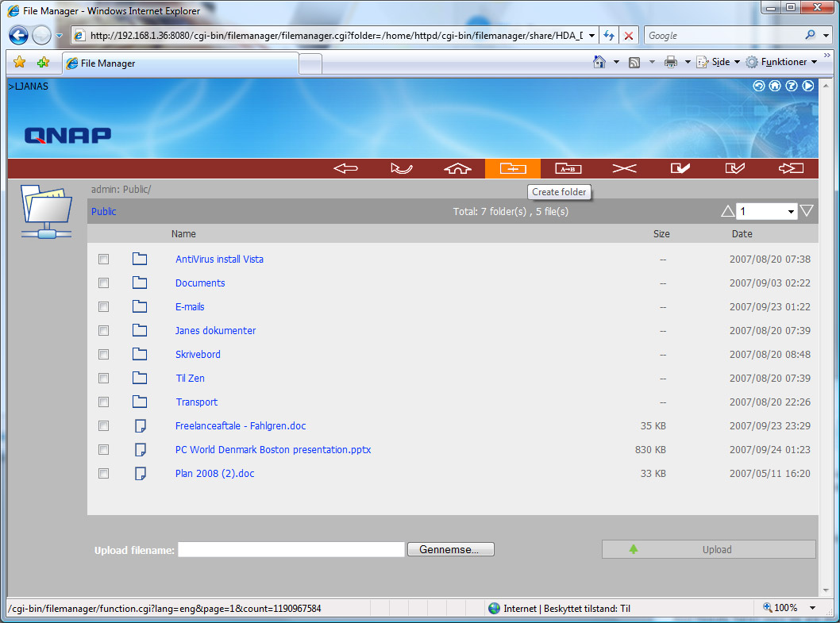Click the curved refresh arrow in red toolbar
840x623 pixels.
(x=402, y=168)
